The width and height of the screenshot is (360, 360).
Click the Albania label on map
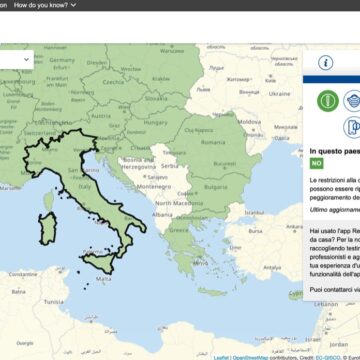click(162, 215)
